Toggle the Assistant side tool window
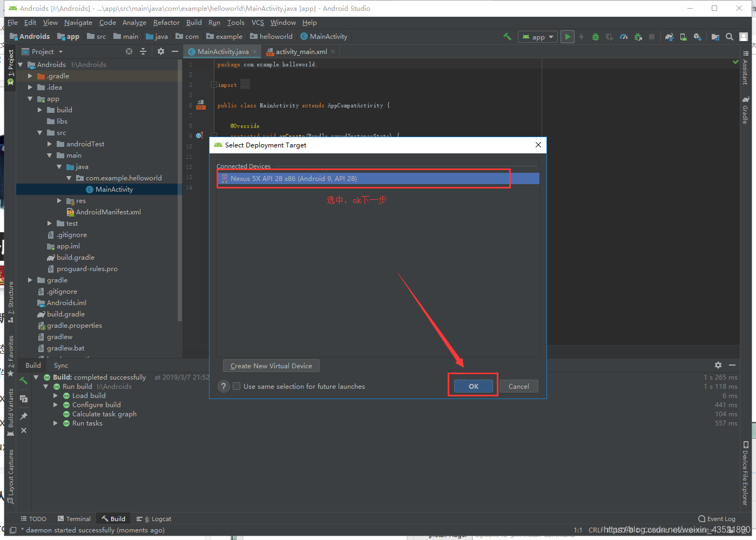Viewport: 756px width, 540px height. (x=745, y=68)
